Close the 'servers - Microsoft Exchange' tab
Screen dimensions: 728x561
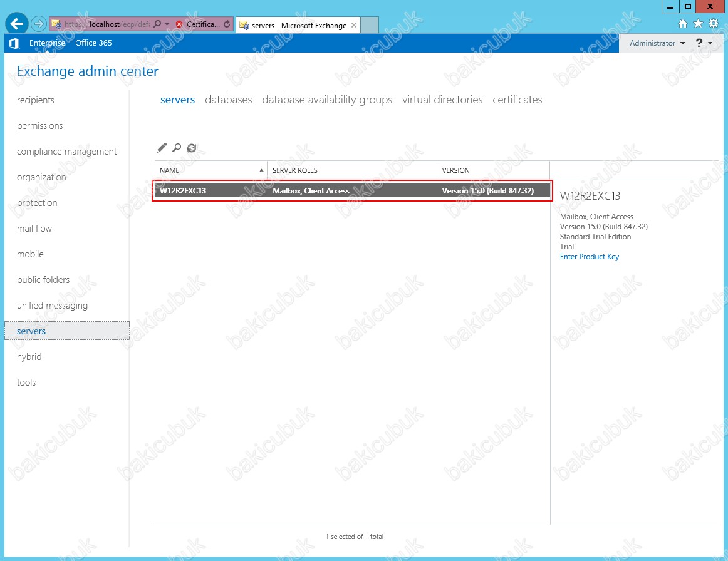(x=354, y=25)
